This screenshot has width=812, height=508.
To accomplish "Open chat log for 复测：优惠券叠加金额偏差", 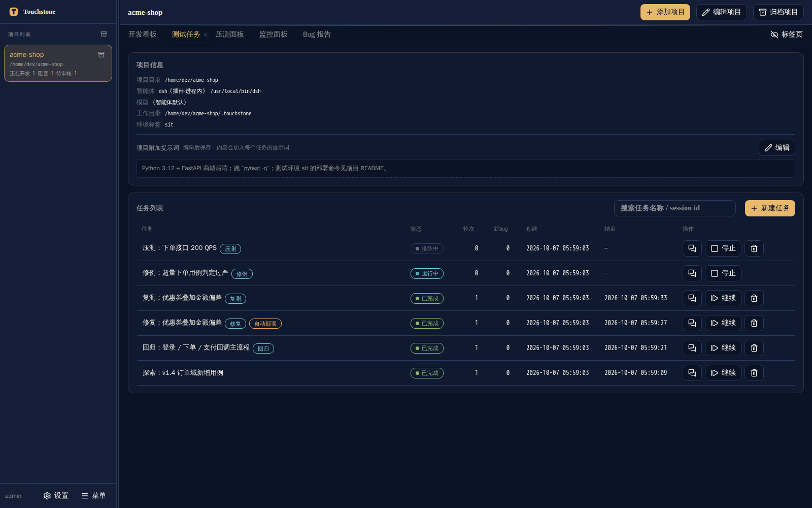I will pyautogui.click(x=692, y=298).
